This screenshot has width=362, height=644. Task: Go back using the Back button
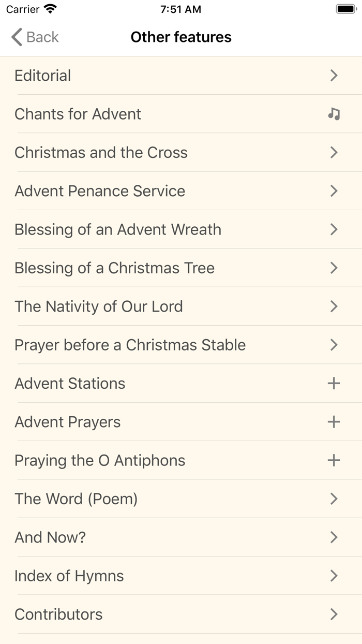tap(34, 37)
